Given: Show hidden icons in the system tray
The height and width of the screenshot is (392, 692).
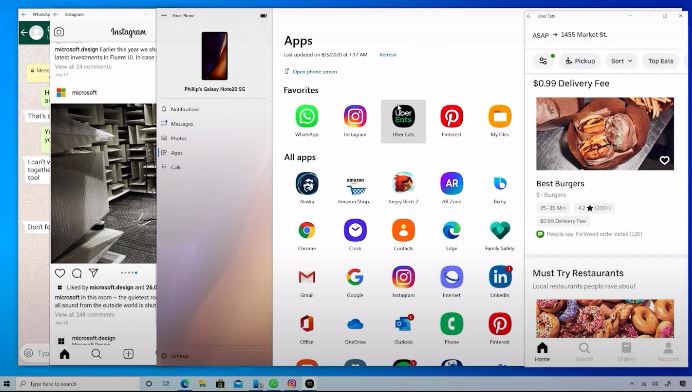Looking at the screenshot, I should (x=632, y=384).
